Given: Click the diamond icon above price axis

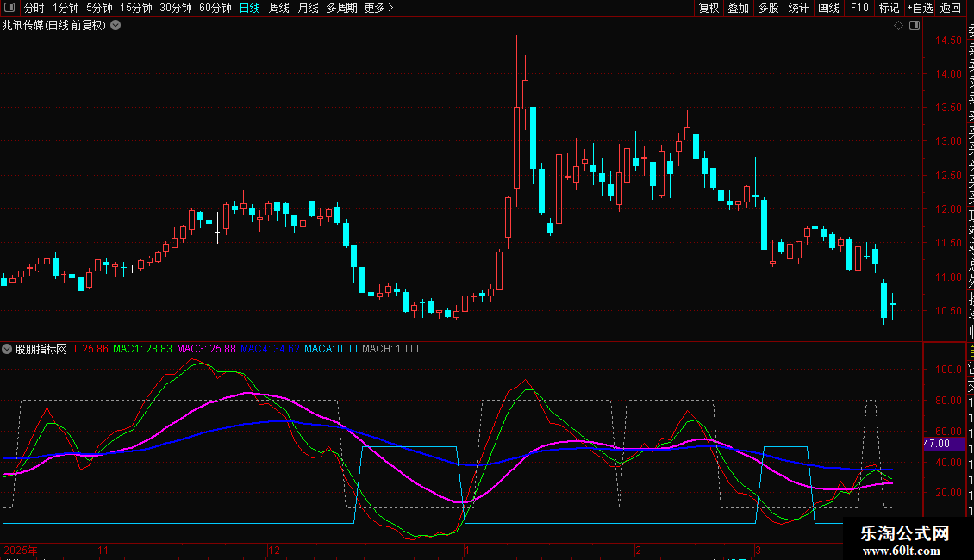Looking at the screenshot, I should pyautogui.click(x=898, y=26).
